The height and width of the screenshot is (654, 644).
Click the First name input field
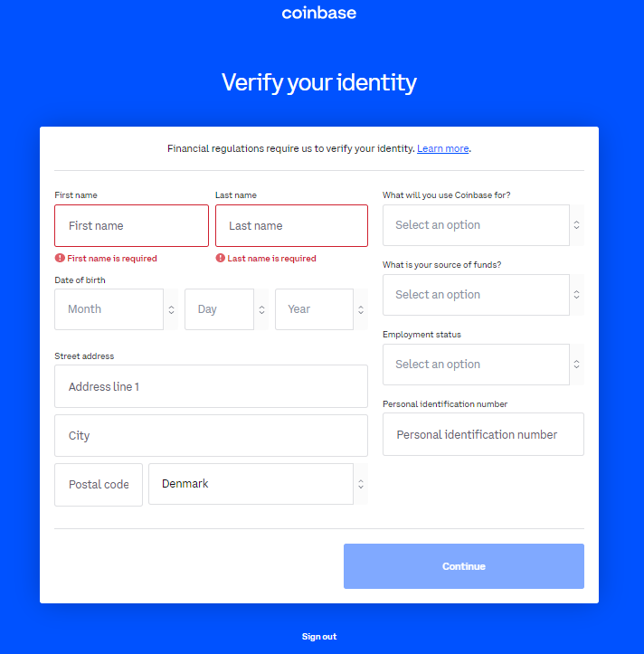[131, 226]
